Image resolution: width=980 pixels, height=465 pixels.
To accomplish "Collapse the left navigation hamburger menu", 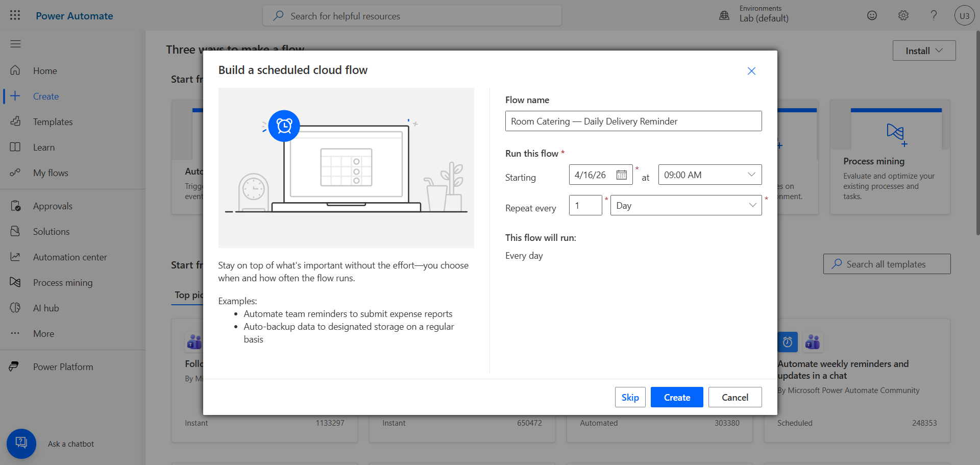I will click(15, 44).
